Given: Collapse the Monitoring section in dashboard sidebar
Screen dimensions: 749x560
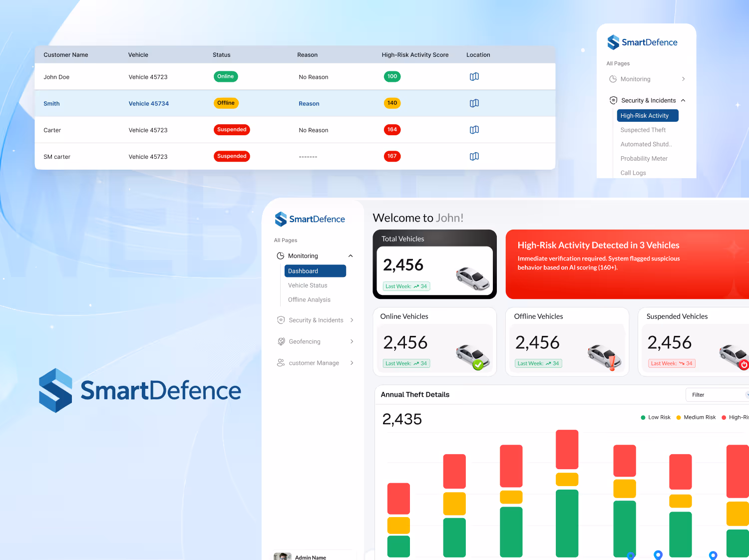Looking at the screenshot, I should 351,256.
